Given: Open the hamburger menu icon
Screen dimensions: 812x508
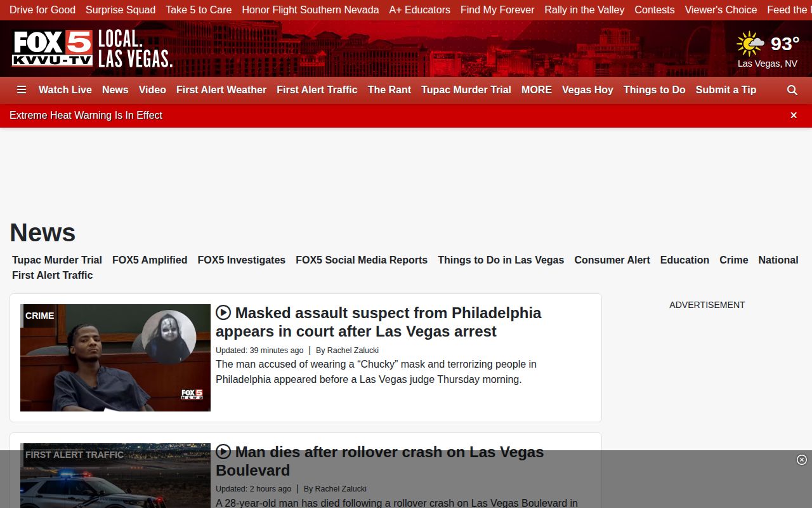Looking at the screenshot, I should (x=22, y=90).
